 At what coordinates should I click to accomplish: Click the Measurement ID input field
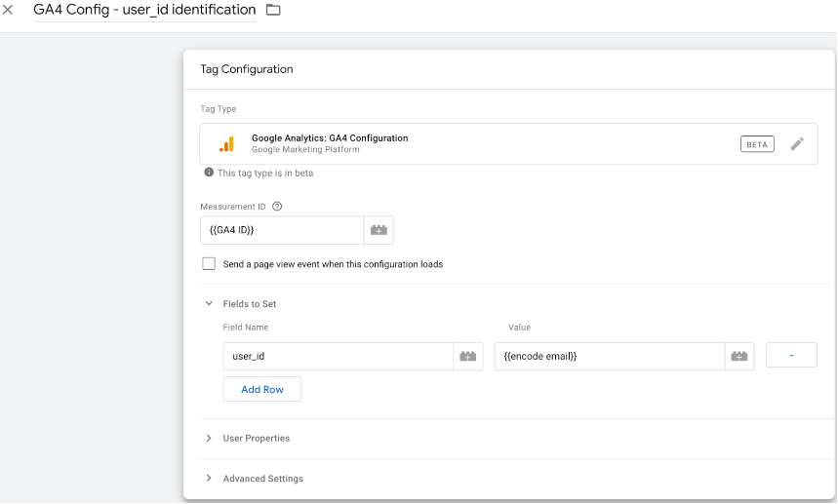click(x=281, y=230)
